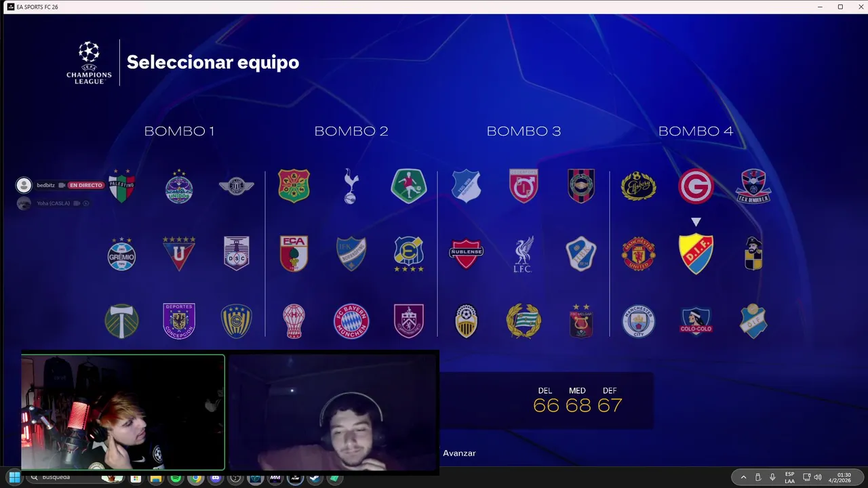Viewport: 868px width, 488px height.
Task: Pick the LDU Quito 'U' crest
Action: [179, 253]
